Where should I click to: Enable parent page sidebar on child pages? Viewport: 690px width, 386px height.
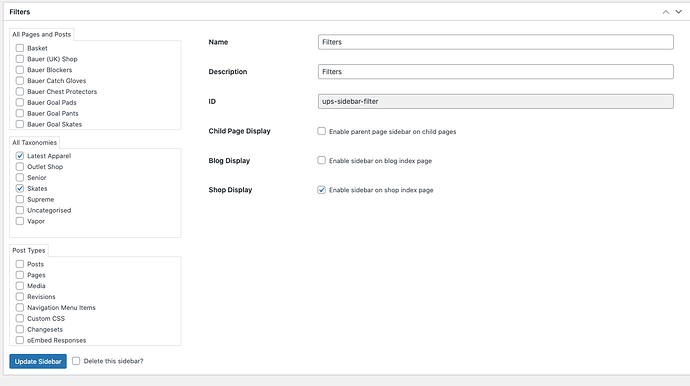click(x=322, y=131)
